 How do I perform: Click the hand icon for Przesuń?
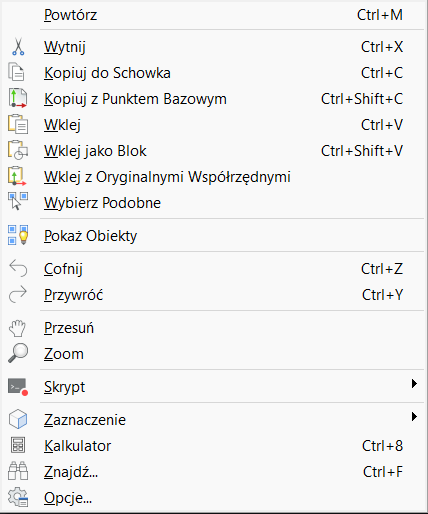click(17, 328)
